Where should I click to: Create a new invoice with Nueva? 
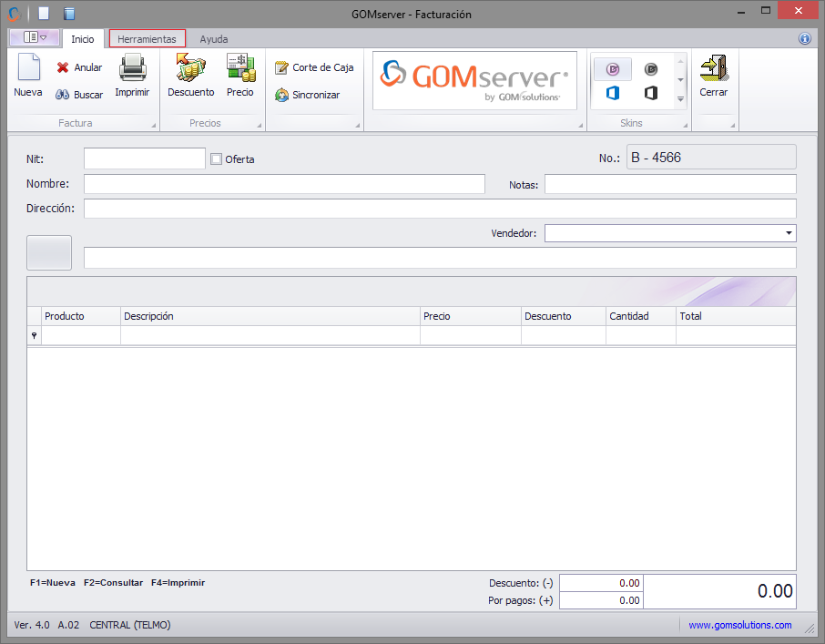28,76
